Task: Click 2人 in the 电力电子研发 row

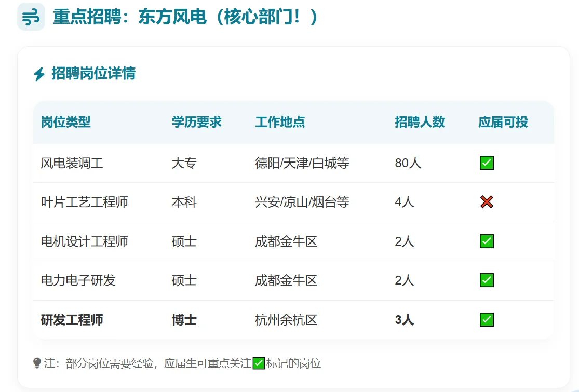Action: (405, 280)
